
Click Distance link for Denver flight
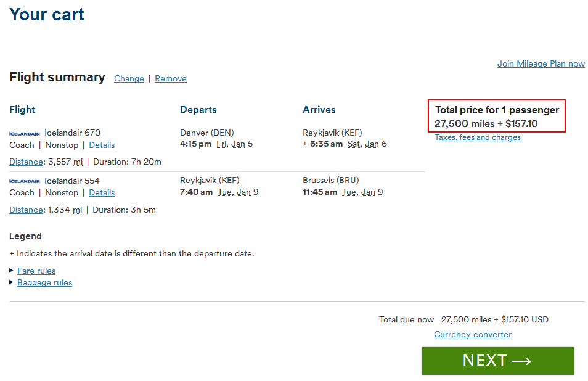(x=27, y=162)
